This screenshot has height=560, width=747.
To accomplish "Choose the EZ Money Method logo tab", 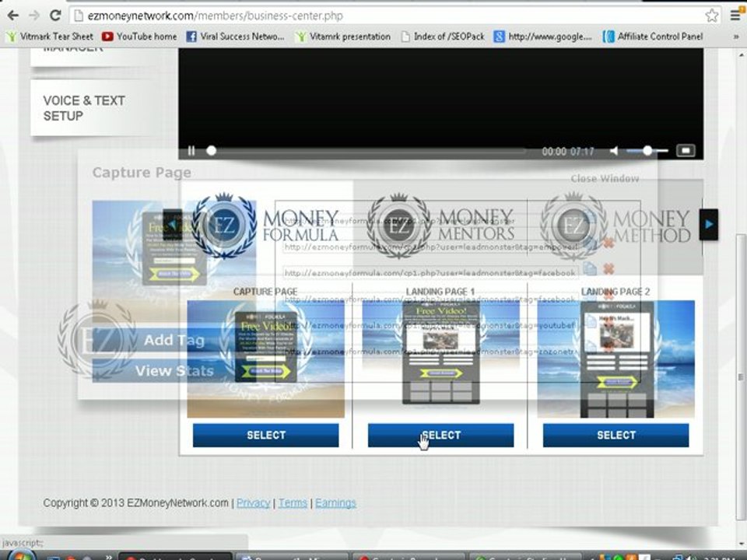I will [x=615, y=226].
